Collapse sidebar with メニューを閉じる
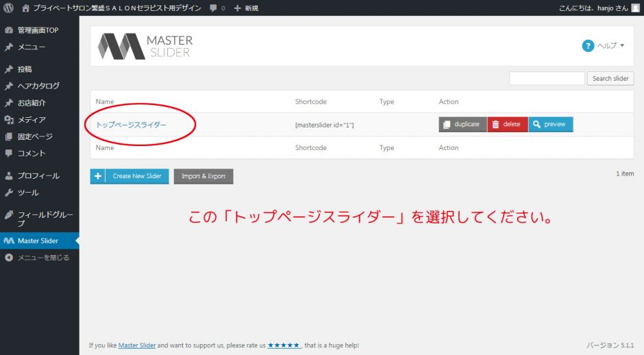This screenshot has width=644, height=355. pos(42,258)
